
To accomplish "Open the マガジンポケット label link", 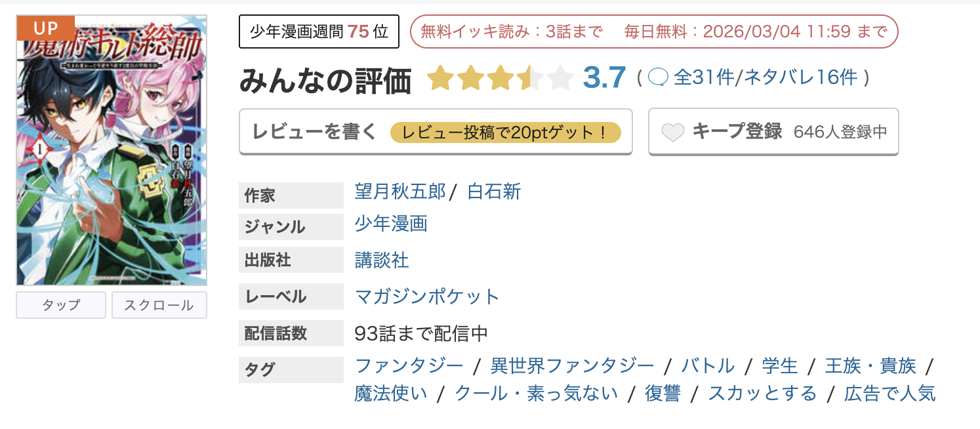I will tap(427, 296).
